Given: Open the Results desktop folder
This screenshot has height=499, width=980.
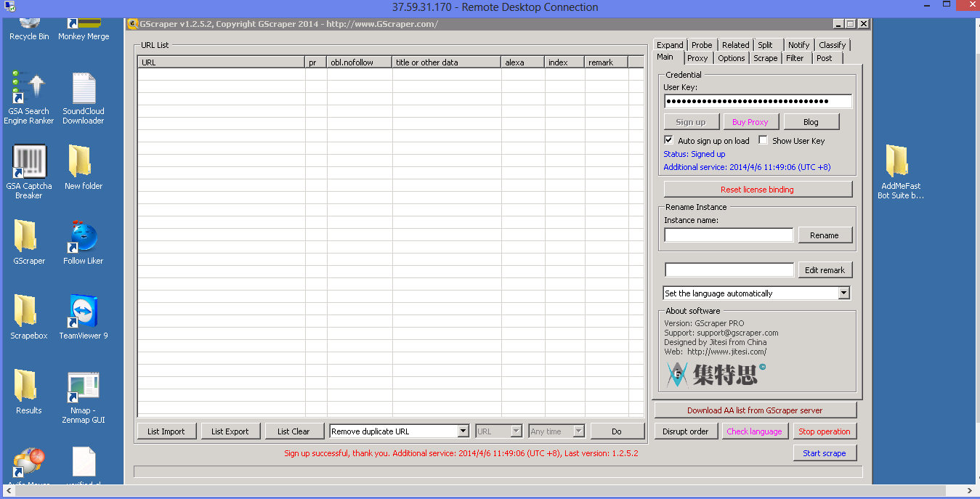Looking at the screenshot, I should [x=29, y=392].
